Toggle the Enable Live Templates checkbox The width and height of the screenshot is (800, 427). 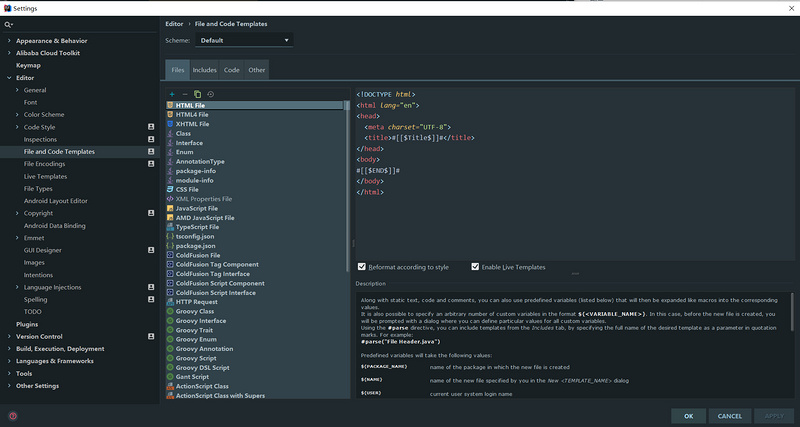coord(475,267)
